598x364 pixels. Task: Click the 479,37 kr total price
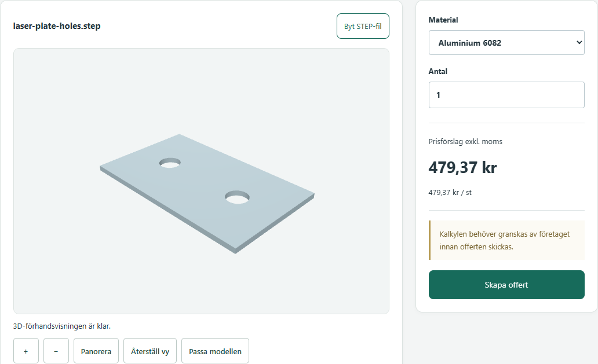(462, 167)
